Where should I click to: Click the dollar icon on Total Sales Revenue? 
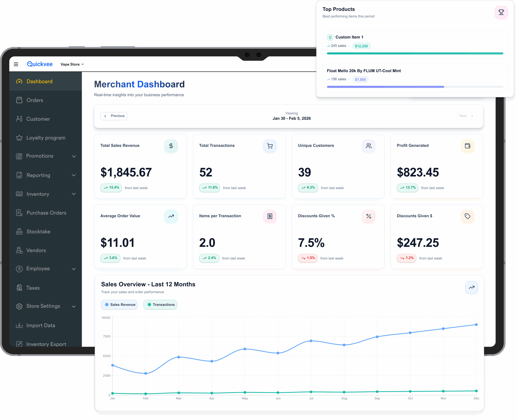point(171,146)
